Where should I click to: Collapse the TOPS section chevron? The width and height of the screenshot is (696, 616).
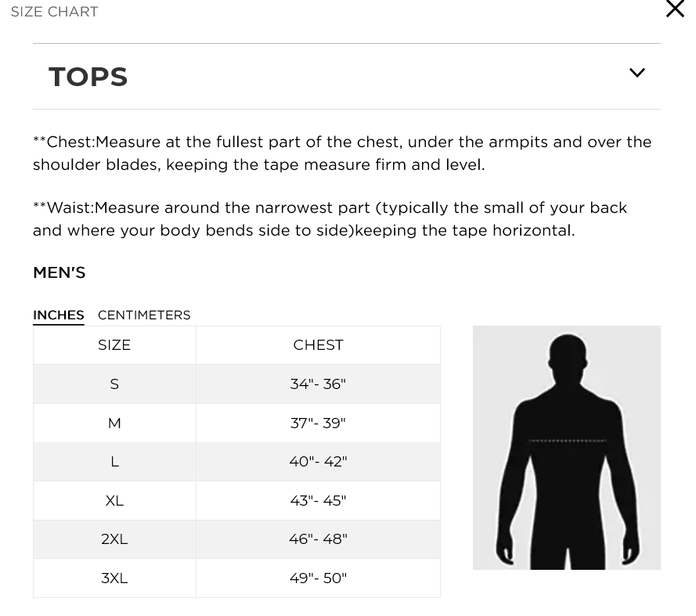[637, 73]
